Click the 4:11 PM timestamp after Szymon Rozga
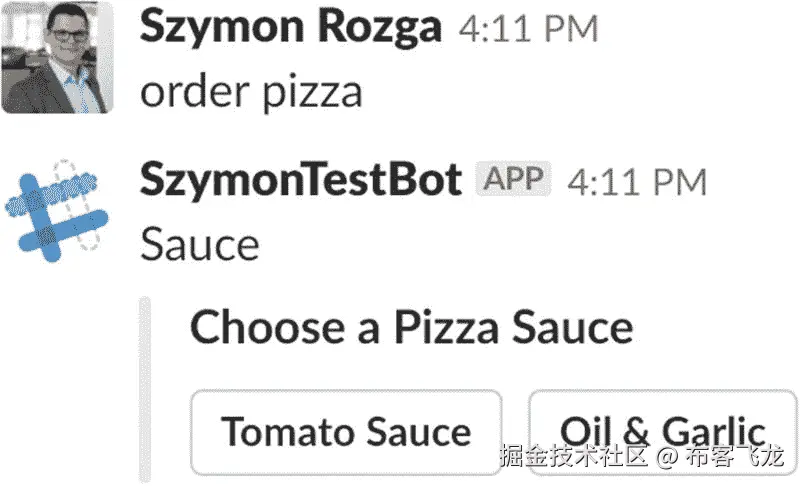801x486 pixels. tap(528, 29)
